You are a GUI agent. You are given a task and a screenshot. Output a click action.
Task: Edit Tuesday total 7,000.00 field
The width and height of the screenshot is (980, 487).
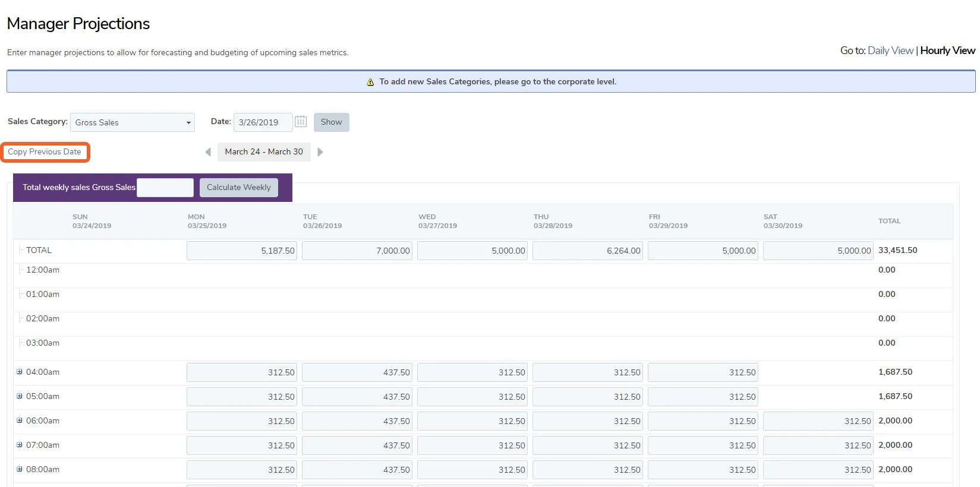tap(357, 251)
